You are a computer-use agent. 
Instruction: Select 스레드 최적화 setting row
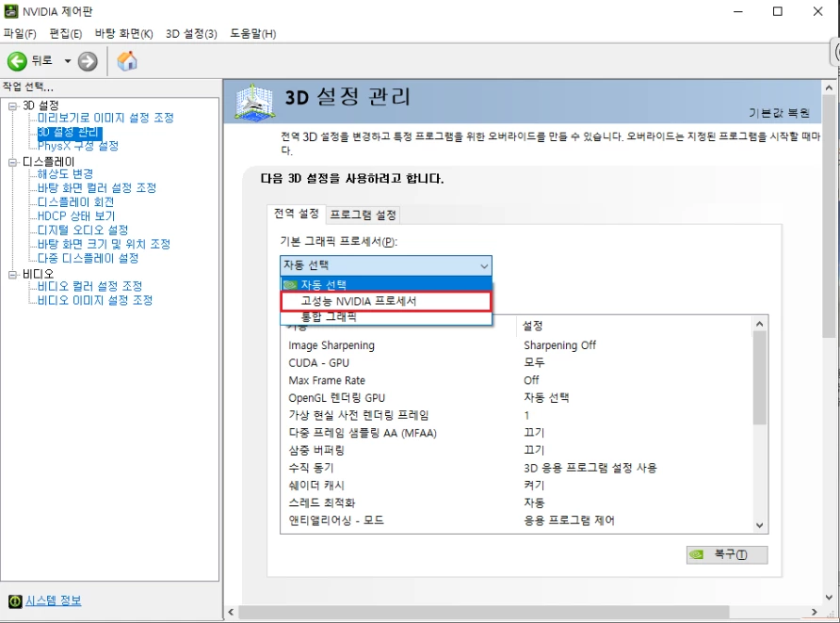tap(516, 503)
